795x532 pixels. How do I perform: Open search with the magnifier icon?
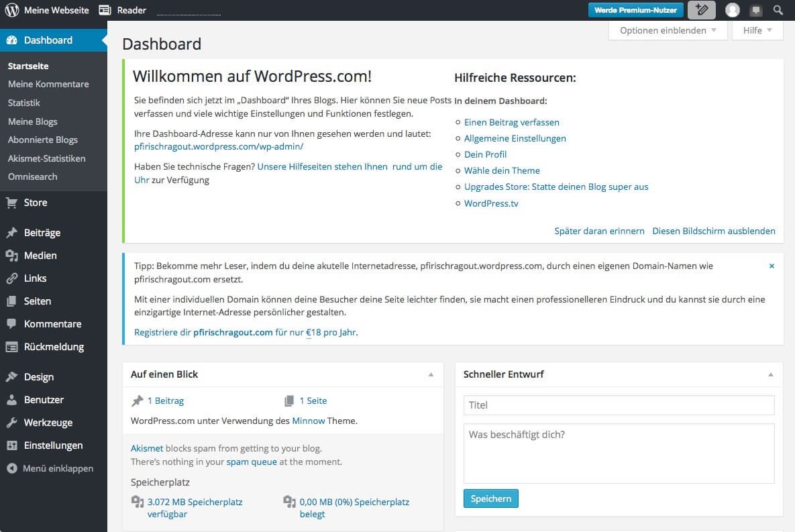pyautogui.click(x=778, y=9)
